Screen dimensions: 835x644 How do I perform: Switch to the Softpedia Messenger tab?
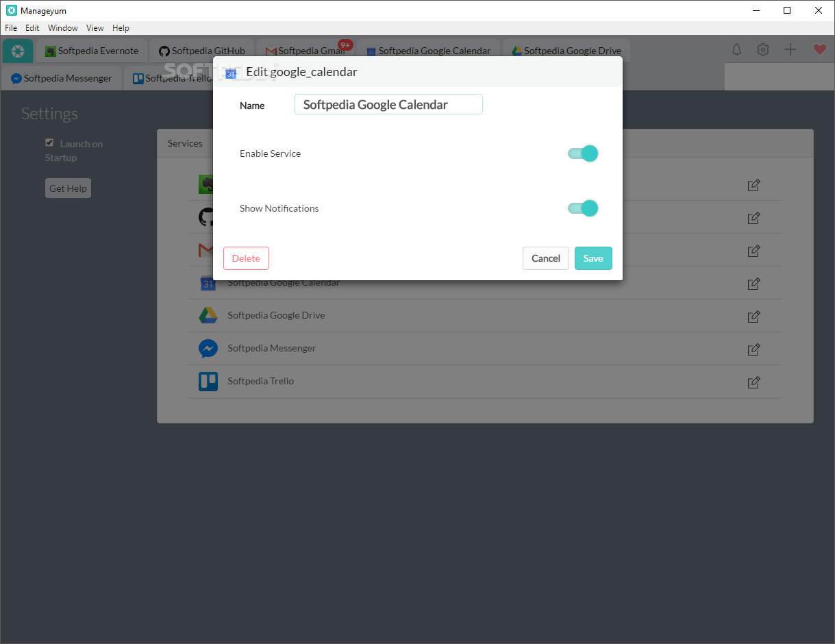tap(62, 78)
